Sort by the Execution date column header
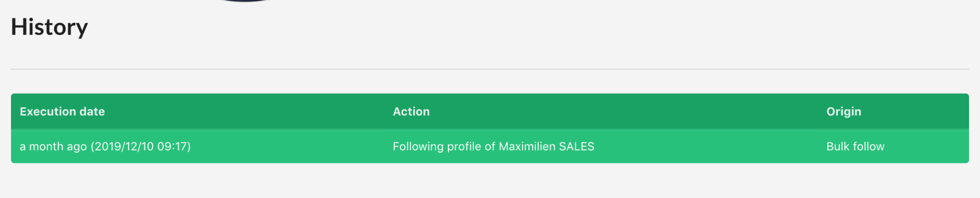Image resolution: width=980 pixels, height=198 pixels. pos(62,111)
